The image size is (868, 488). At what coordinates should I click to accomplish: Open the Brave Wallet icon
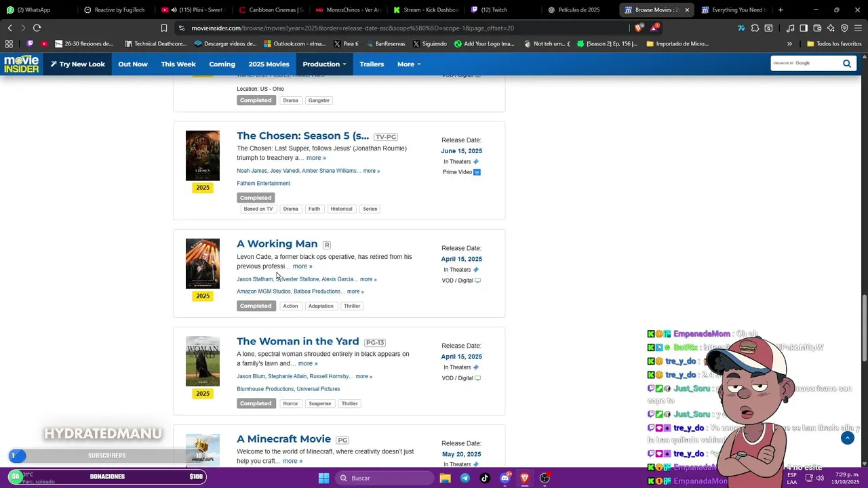817,28
